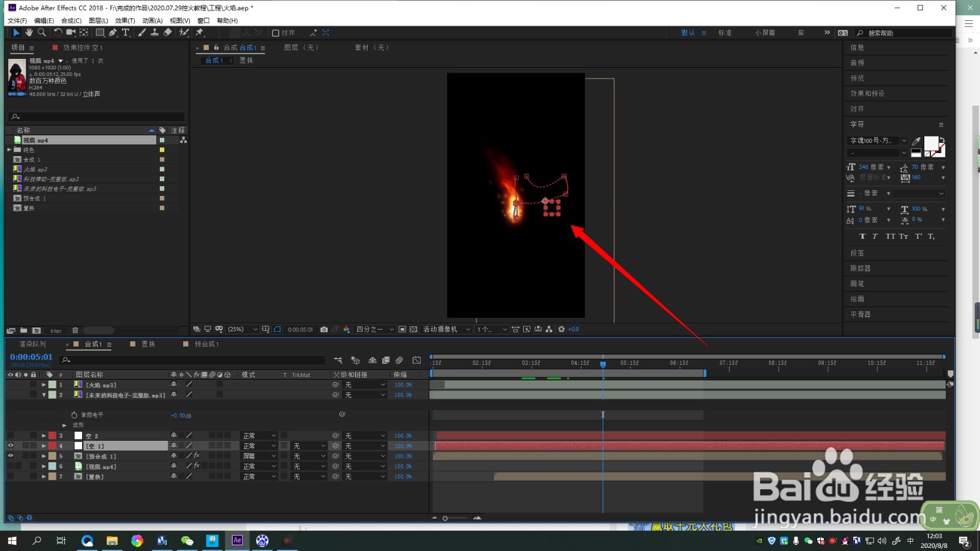Select the Roto Brush tool

point(184,32)
